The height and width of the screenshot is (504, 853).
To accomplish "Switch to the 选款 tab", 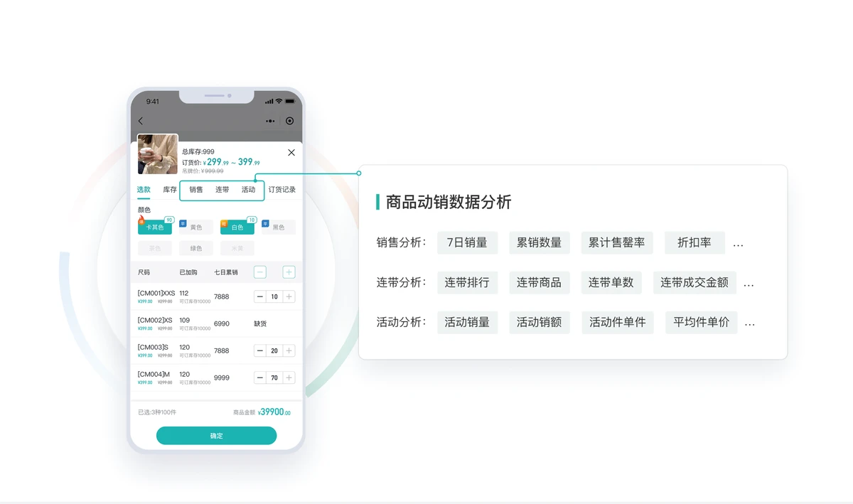I will click(x=144, y=190).
